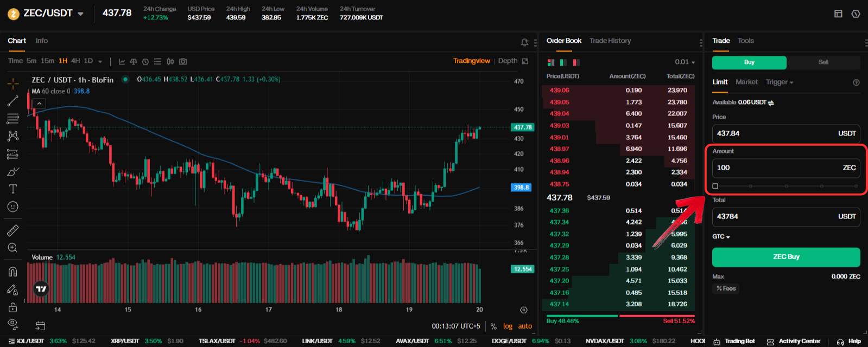Switch to the Depth chart view
Image resolution: width=868 pixels, height=347 pixels.
coord(508,61)
